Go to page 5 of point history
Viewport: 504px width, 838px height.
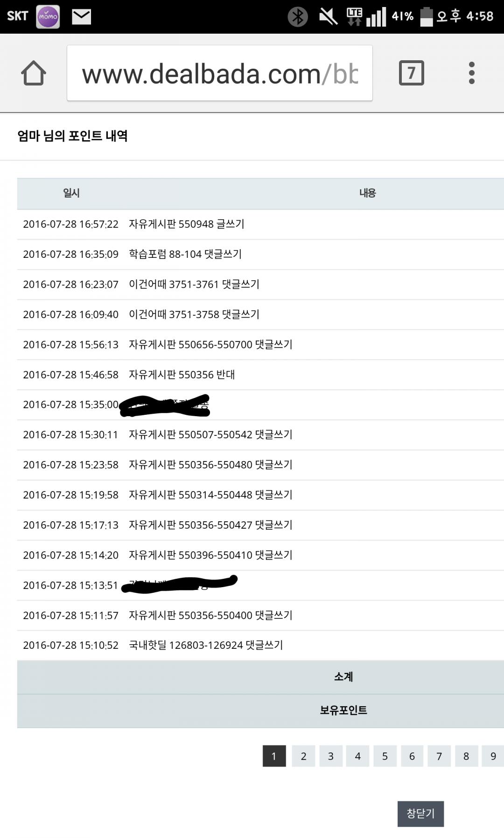tap(385, 756)
